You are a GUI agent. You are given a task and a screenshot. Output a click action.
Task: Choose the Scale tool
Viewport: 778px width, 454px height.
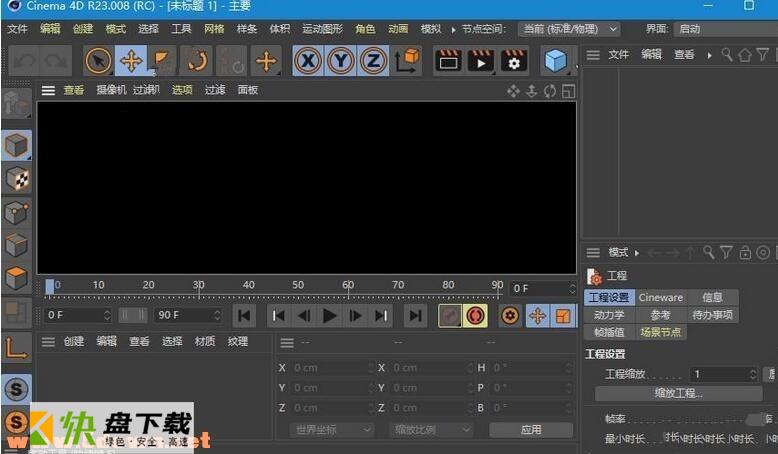162,61
